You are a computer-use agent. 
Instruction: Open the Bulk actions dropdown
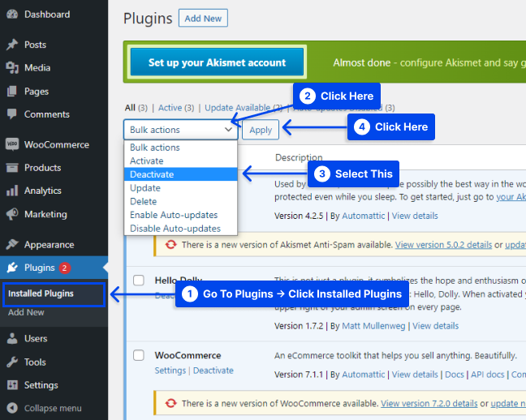click(180, 130)
